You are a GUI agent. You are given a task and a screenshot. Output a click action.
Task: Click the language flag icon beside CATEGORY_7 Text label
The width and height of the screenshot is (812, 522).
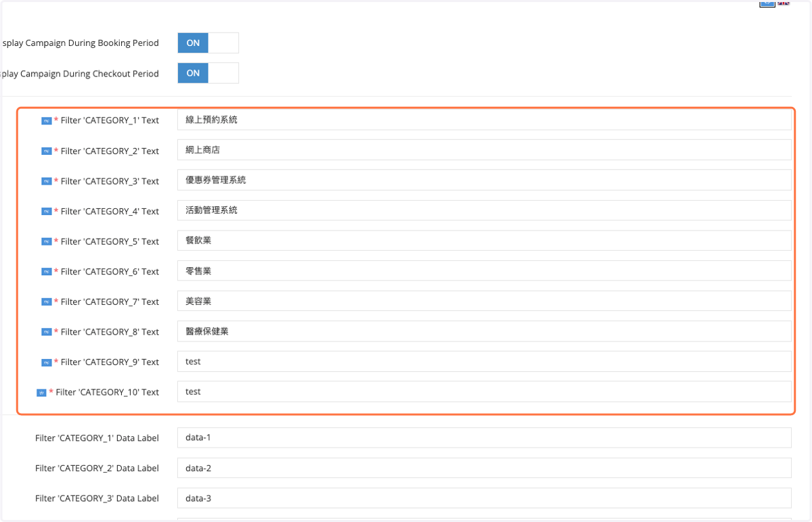[x=46, y=302]
